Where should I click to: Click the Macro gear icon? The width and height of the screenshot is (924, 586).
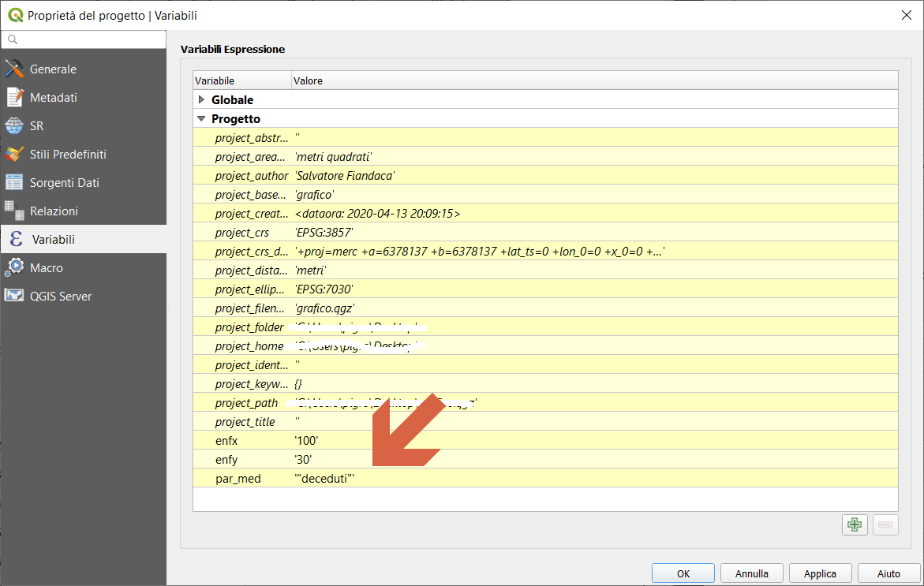14,268
